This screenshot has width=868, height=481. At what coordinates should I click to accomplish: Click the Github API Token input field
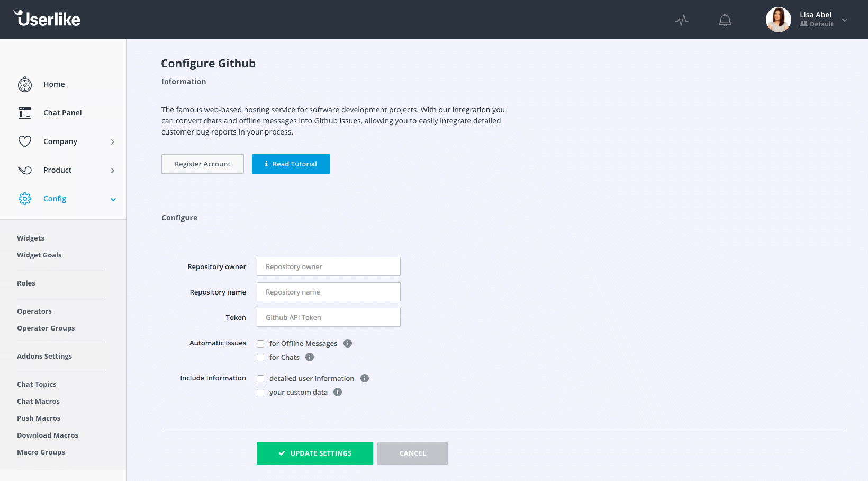pyautogui.click(x=328, y=317)
